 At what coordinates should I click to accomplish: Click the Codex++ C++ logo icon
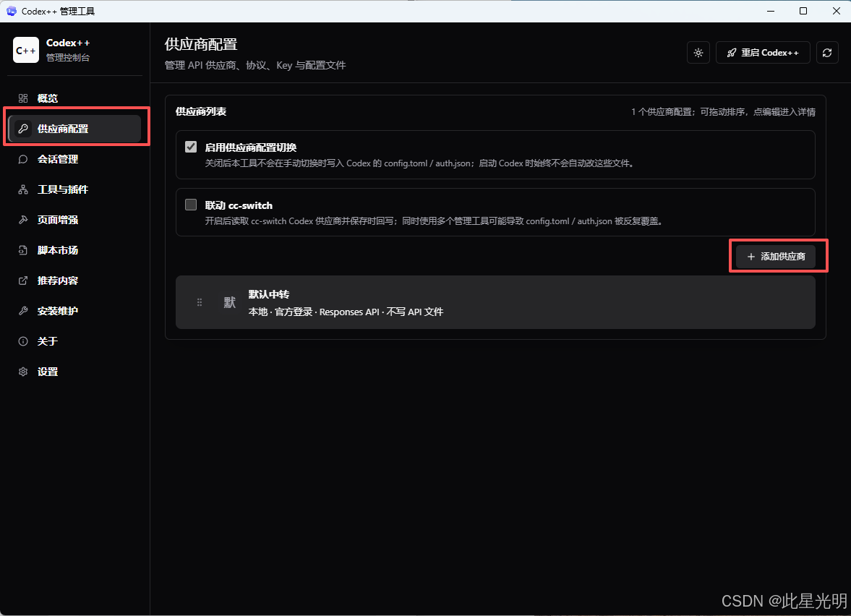[x=26, y=50]
